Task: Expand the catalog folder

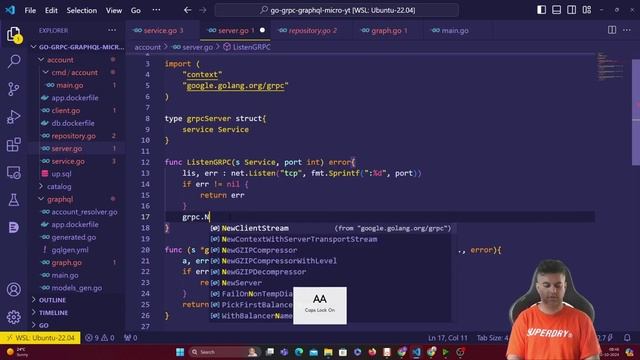Action: click(x=78, y=187)
